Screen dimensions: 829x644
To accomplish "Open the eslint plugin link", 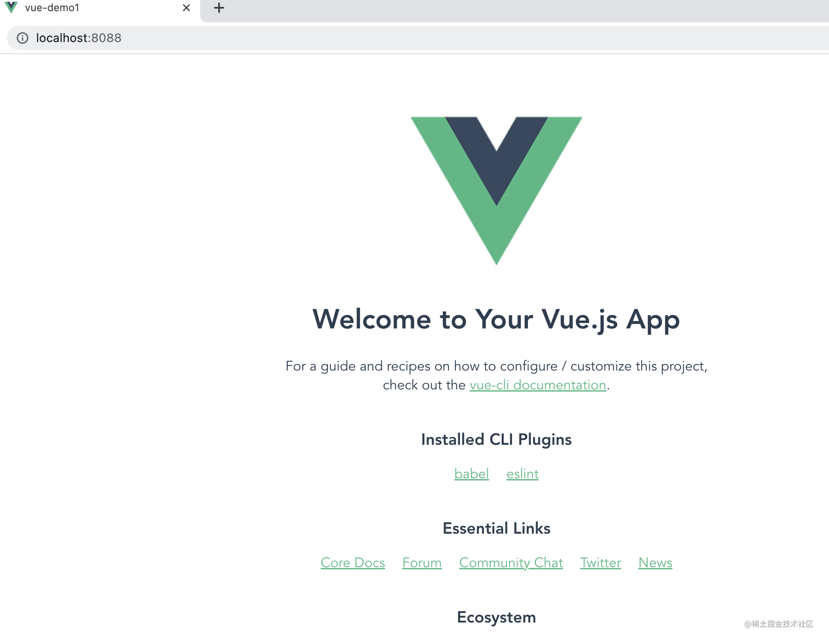I will (x=522, y=474).
